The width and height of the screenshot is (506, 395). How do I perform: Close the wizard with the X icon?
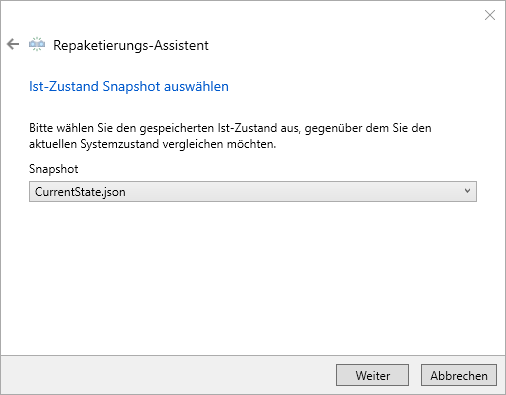tap(490, 15)
